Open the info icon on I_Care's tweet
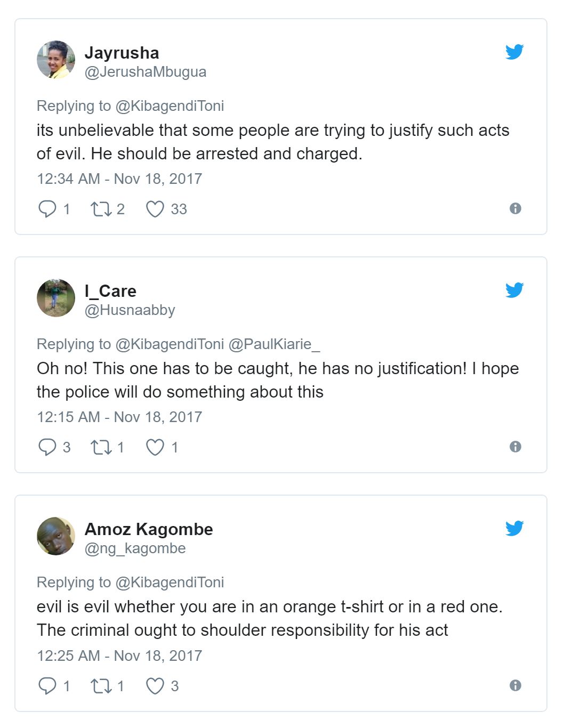 coord(515,447)
